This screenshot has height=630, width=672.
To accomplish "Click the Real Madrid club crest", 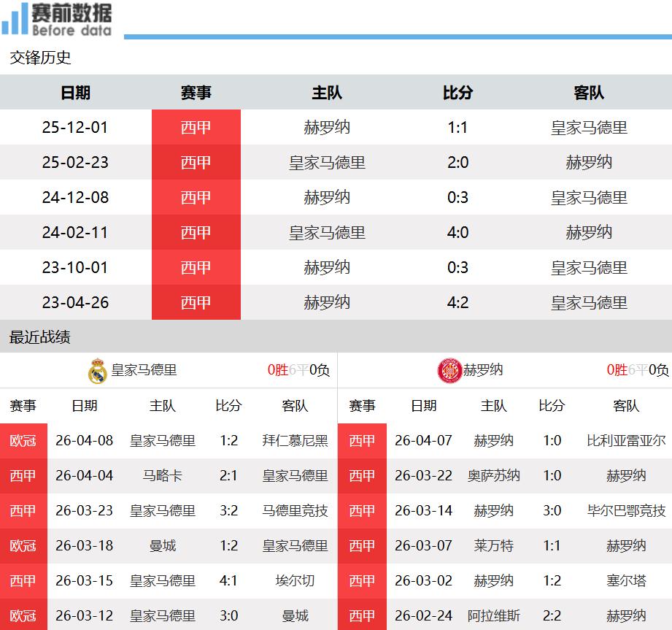I will (97, 371).
